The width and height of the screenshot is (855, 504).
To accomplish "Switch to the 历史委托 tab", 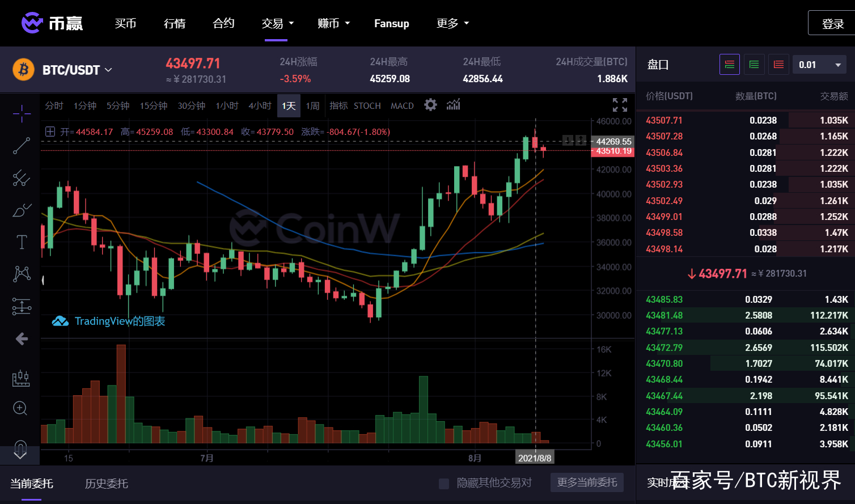I will [107, 484].
